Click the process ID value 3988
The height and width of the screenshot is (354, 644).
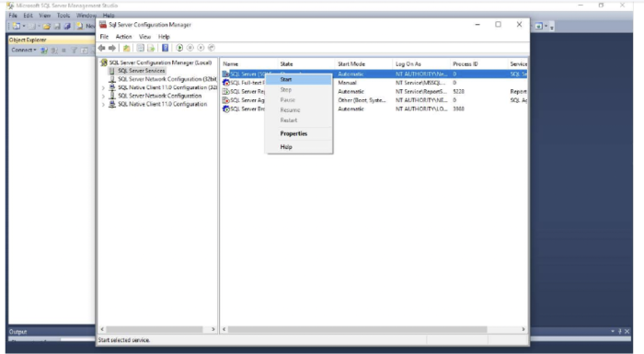(458, 108)
